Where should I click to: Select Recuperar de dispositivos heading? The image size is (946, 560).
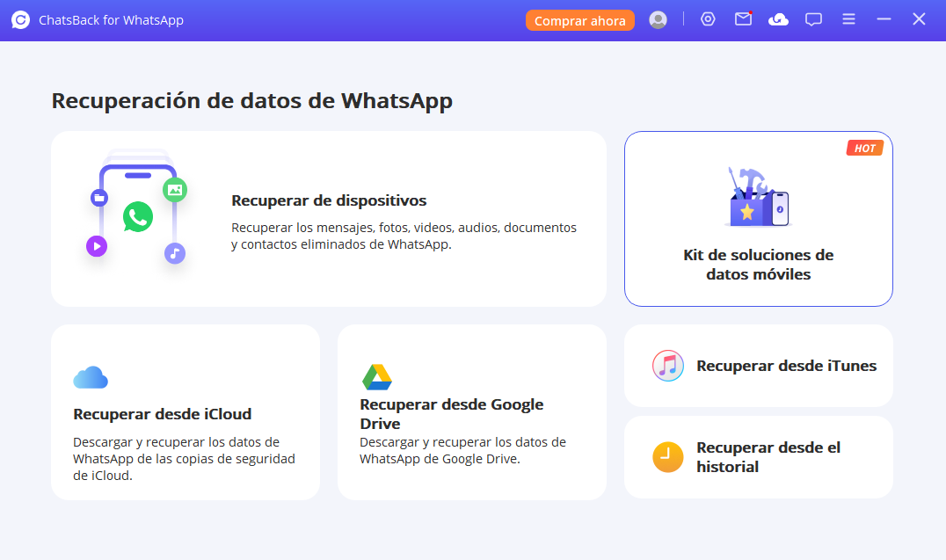(x=329, y=200)
